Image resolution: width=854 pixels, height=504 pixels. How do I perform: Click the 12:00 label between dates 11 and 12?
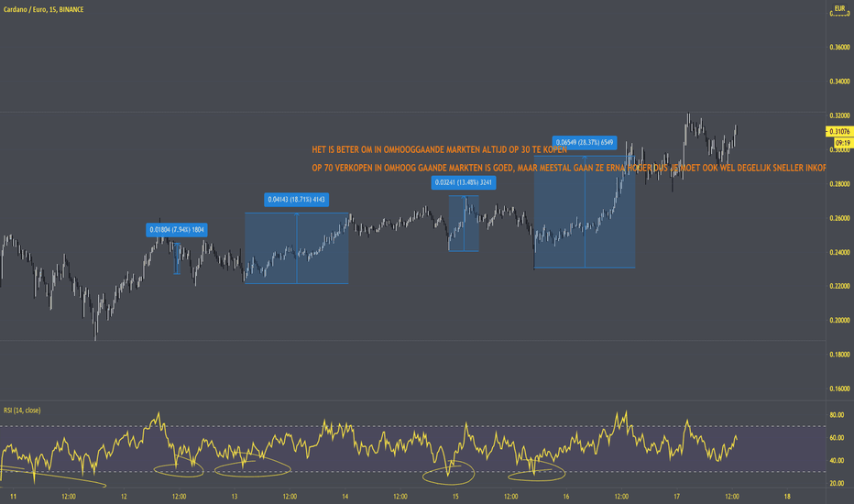tap(69, 497)
